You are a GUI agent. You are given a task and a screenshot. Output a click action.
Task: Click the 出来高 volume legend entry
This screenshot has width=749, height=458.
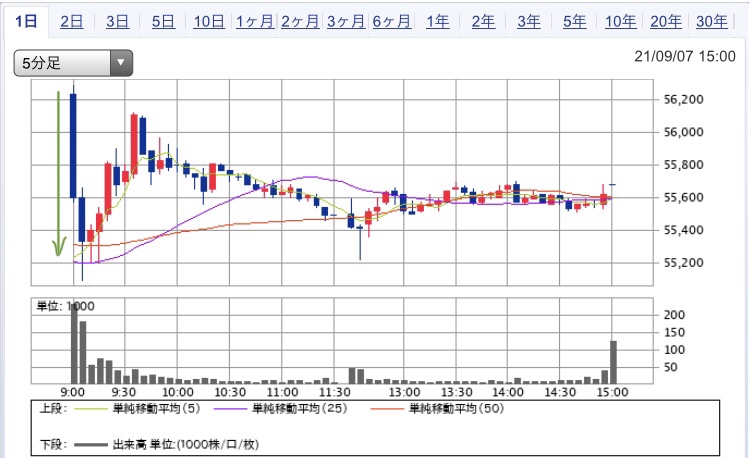pyautogui.click(x=185, y=445)
